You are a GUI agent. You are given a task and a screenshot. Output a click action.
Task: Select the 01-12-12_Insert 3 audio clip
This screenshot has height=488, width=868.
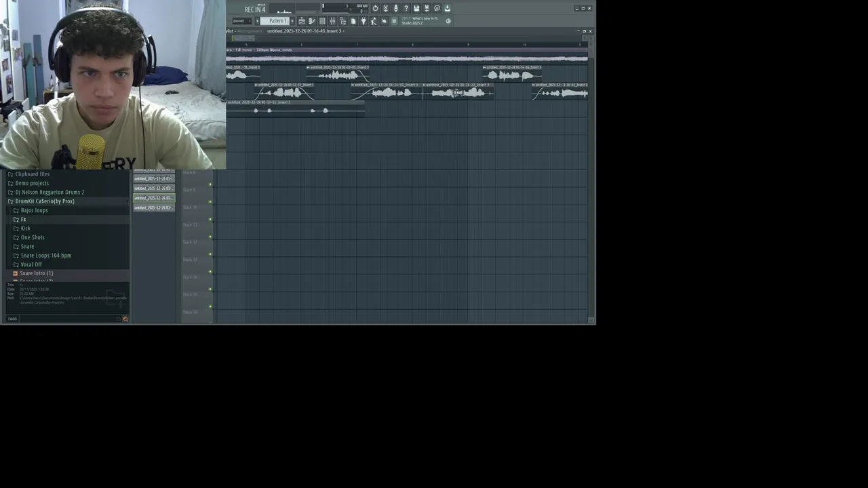284,91
